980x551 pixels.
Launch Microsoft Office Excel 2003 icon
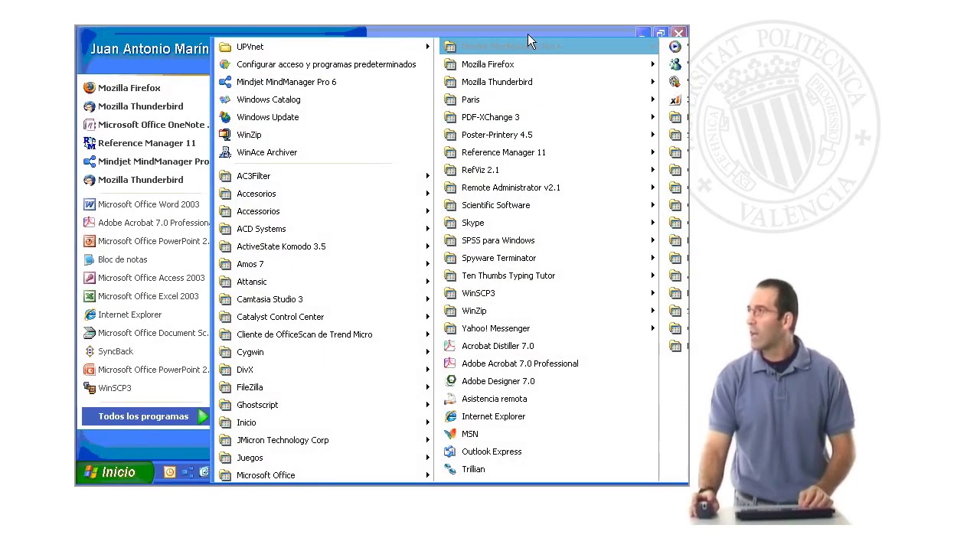pos(90,296)
